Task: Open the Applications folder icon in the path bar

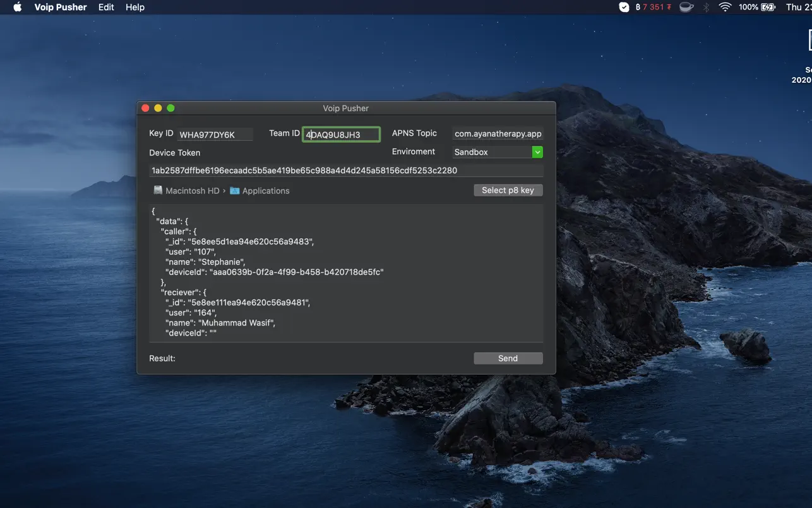Action: 233,190
